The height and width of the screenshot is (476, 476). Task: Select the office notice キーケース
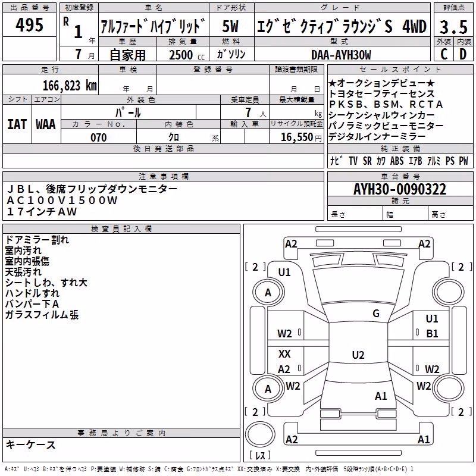point(31,444)
